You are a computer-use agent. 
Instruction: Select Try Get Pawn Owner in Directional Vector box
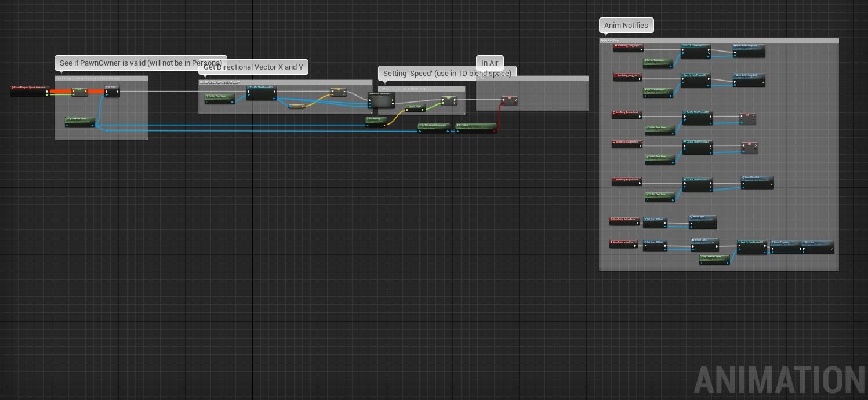[x=220, y=99]
